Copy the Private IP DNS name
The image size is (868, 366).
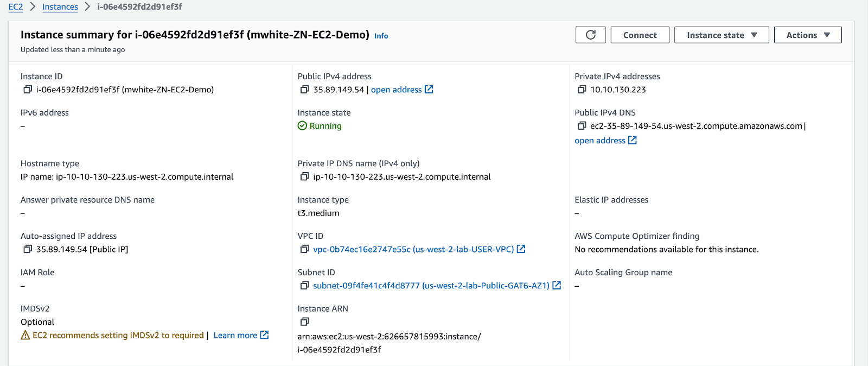(x=304, y=177)
